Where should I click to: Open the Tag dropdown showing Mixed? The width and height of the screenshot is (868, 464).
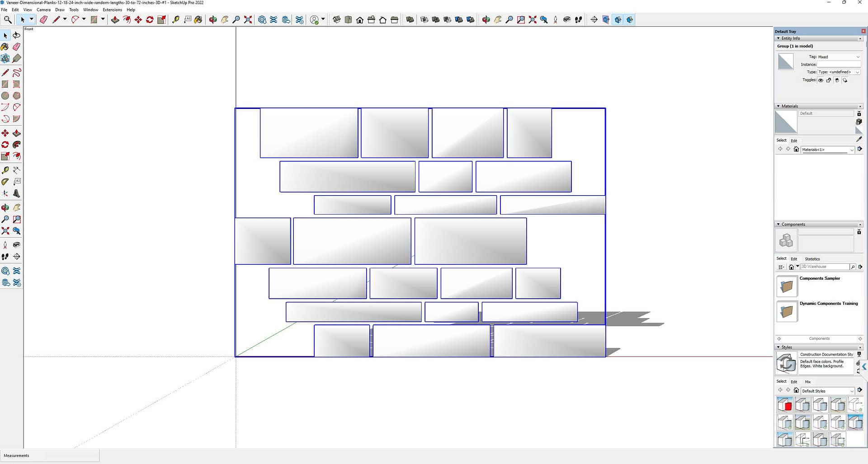[x=839, y=57]
